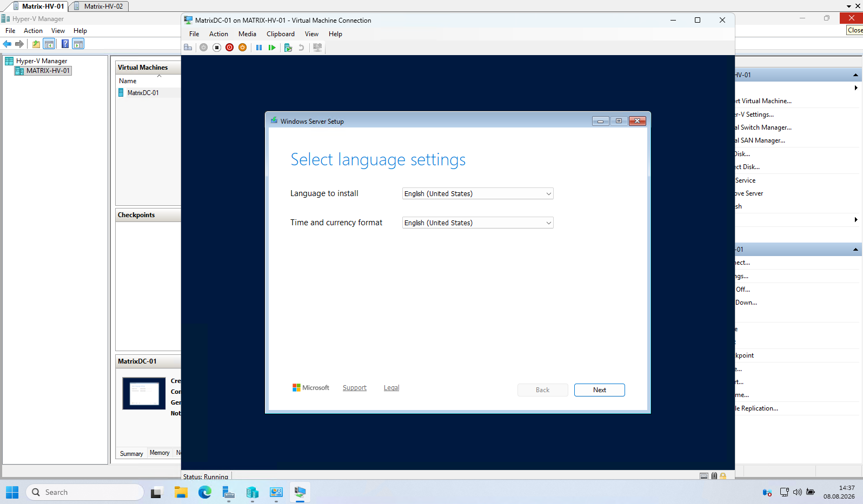Image resolution: width=863 pixels, height=504 pixels.
Task: Click the Support link in setup
Action: [x=355, y=388]
